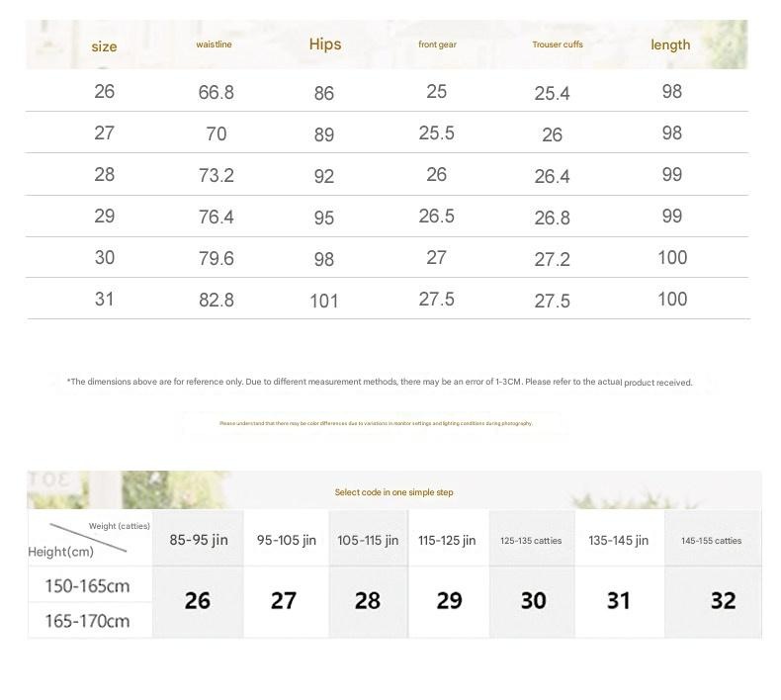The image size is (781, 700).
Task: Select the "Hips" column header
Action: tap(324, 44)
